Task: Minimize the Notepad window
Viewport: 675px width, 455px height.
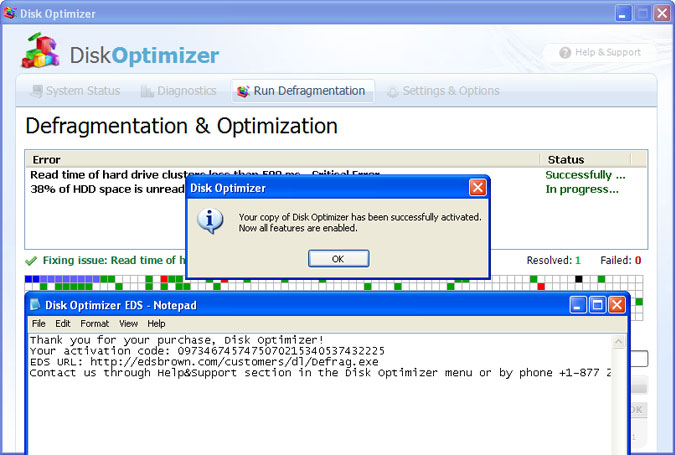Action: click(x=578, y=305)
